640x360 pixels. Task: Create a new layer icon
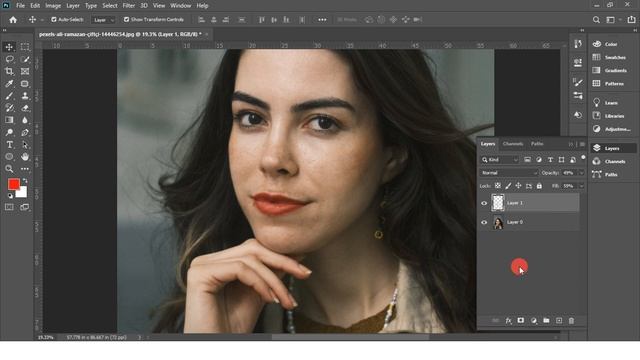click(x=559, y=321)
